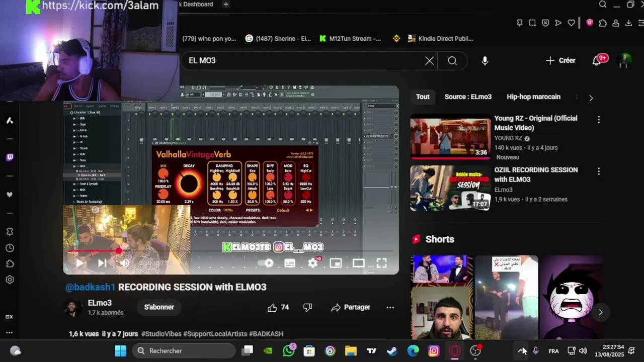
Task: Show hidden system tray icons
Action: tap(522, 351)
